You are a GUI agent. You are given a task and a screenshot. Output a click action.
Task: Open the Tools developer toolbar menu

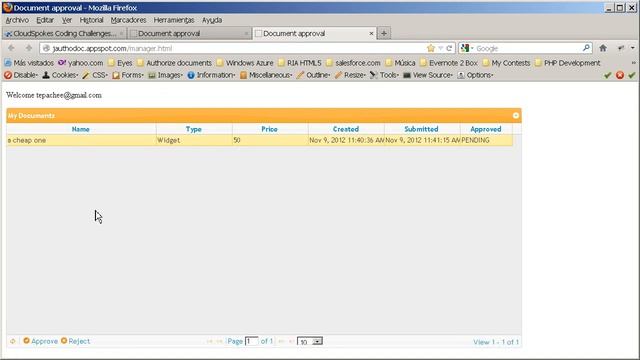coord(384,75)
